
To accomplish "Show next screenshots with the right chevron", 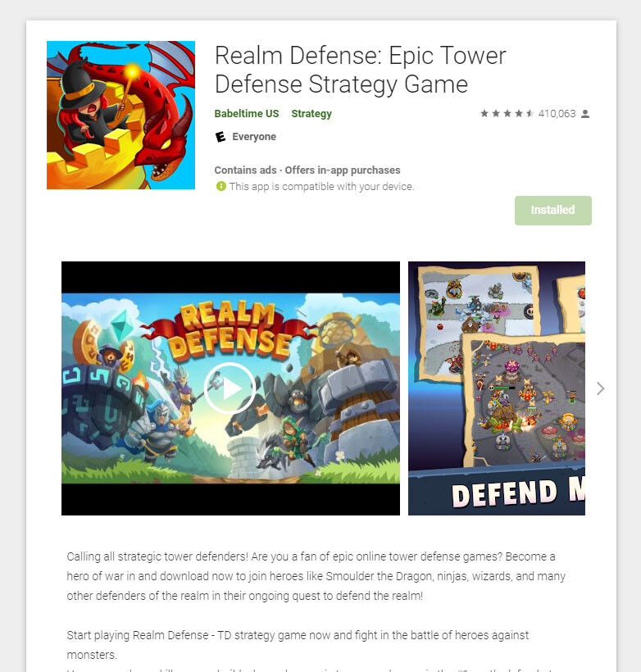I will 600,388.
